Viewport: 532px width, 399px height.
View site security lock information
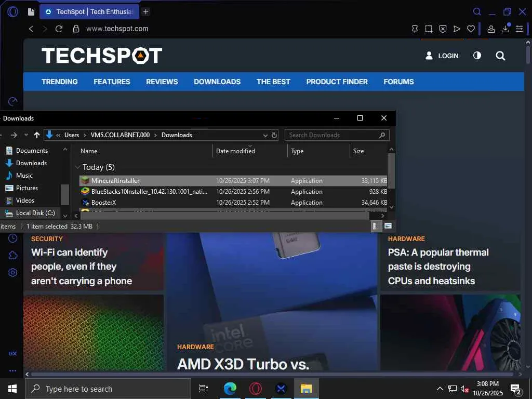76,29
